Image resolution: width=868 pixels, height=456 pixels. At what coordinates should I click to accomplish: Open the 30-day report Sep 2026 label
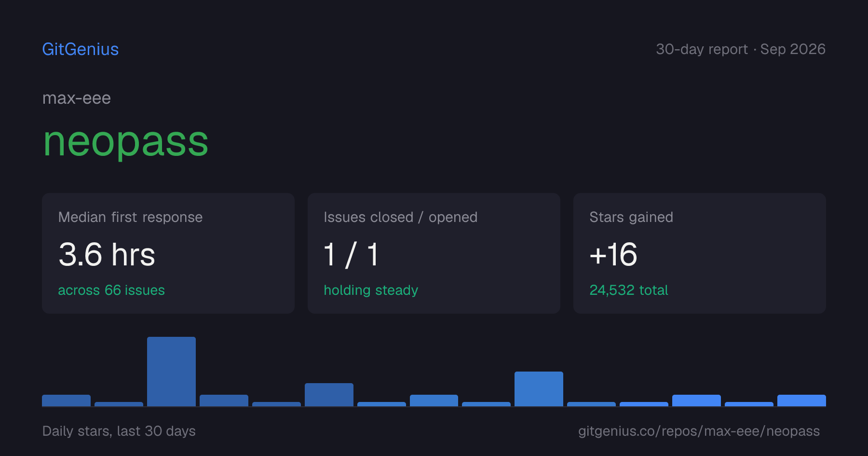point(741,49)
